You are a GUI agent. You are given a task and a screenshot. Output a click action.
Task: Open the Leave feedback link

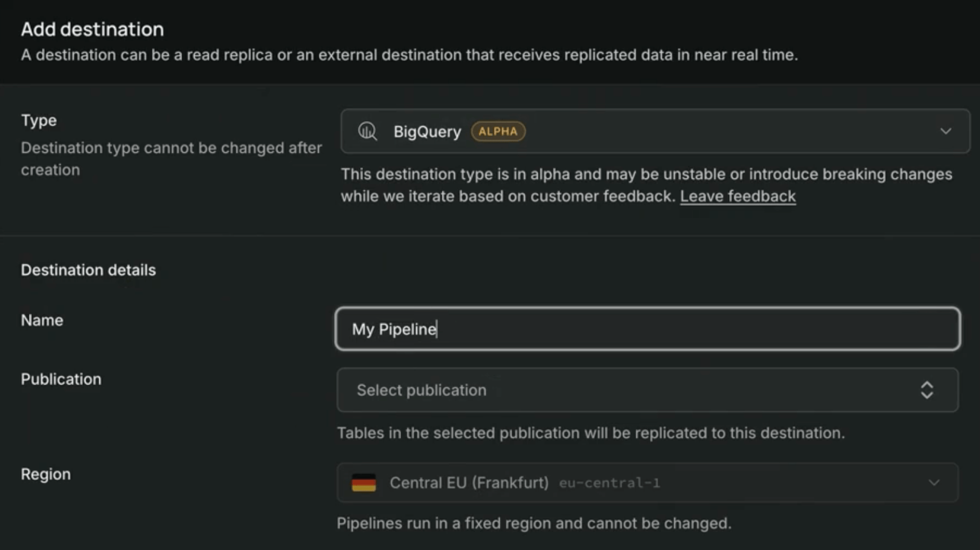click(x=738, y=196)
